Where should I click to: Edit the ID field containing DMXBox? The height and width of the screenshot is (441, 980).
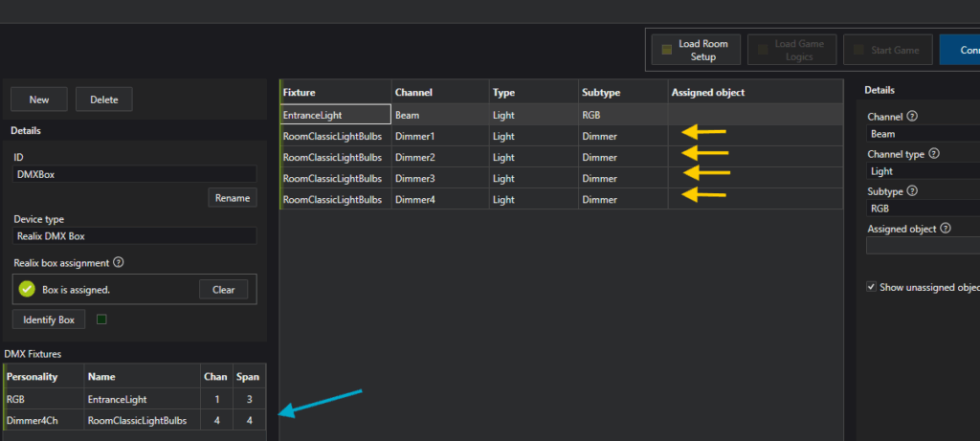click(134, 175)
